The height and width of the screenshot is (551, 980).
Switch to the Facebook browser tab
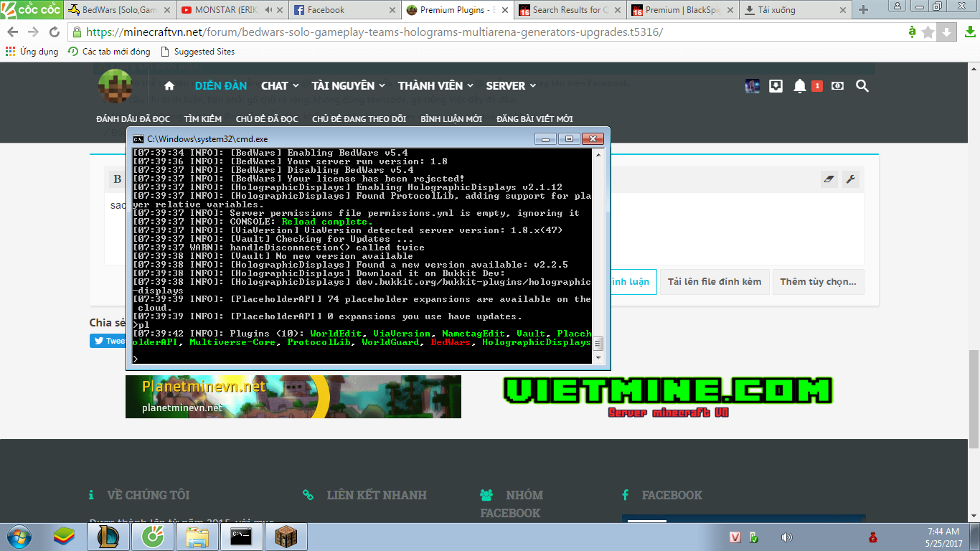(x=347, y=10)
